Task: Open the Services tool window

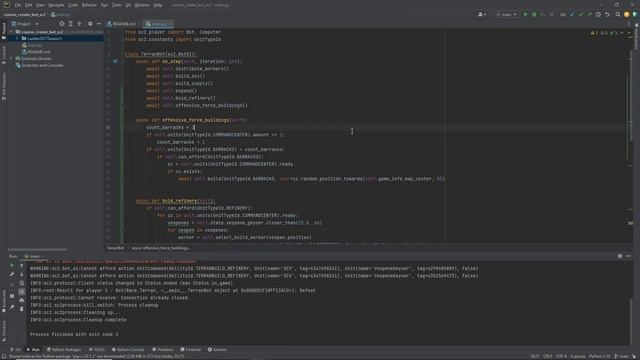Action: tap(217, 350)
